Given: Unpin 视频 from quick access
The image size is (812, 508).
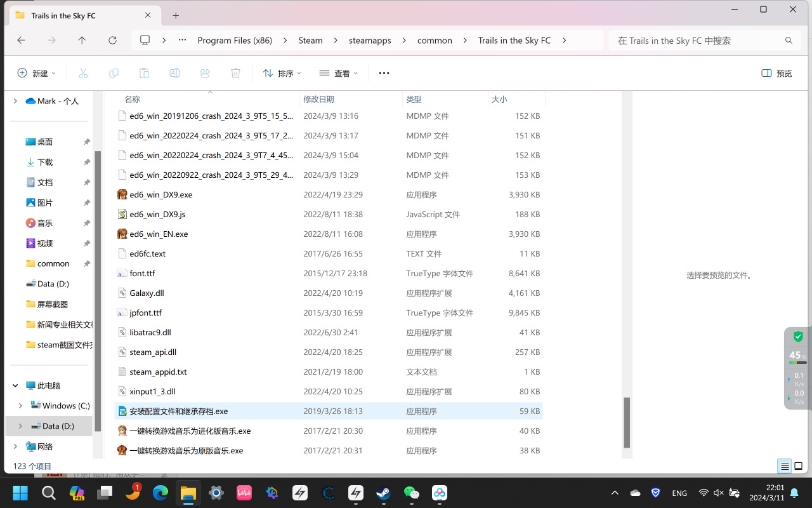Looking at the screenshot, I should point(87,244).
